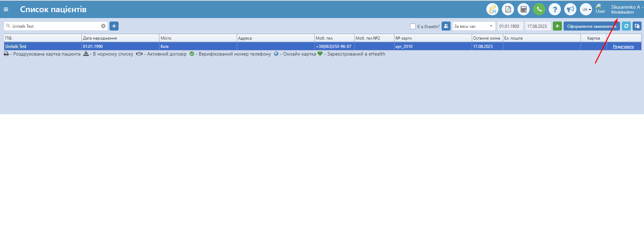Open the calculator icon

[x=523, y=9]
